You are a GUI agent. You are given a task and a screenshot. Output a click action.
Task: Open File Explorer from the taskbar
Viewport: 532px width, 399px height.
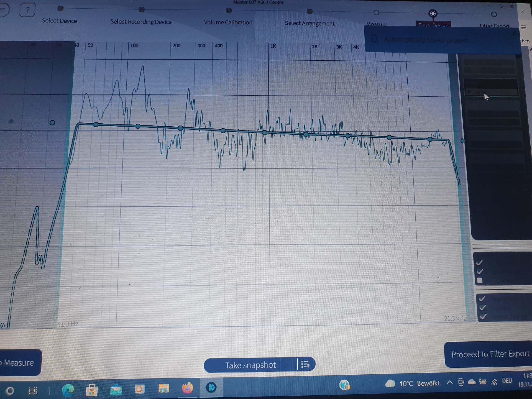163,388
